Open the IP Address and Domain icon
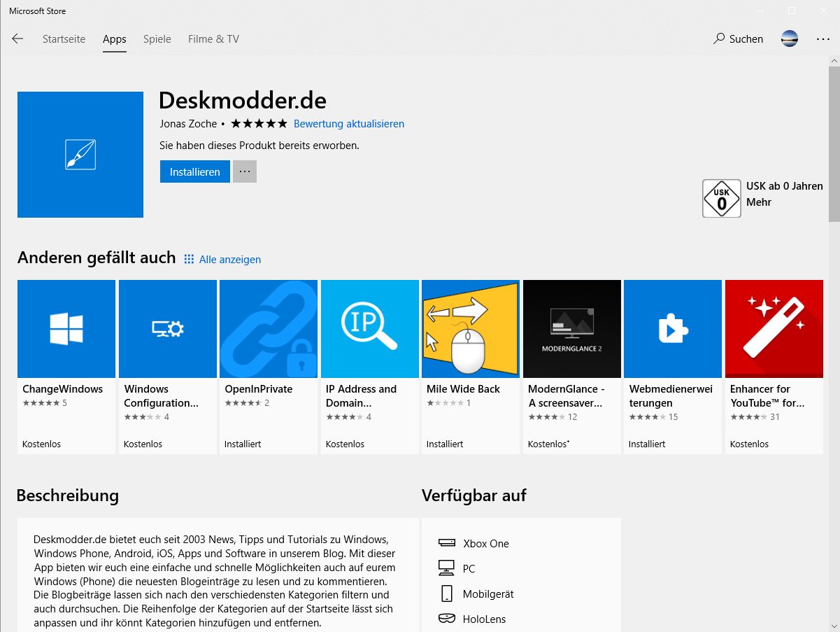The height and width of the screenshot is (632, 840). 370,329
